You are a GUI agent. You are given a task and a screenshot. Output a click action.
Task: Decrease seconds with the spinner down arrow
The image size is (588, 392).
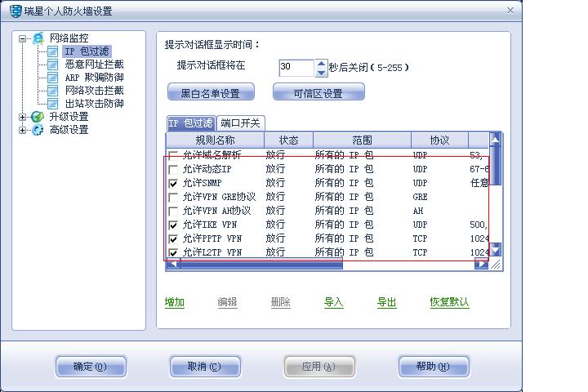coord(321,73)
